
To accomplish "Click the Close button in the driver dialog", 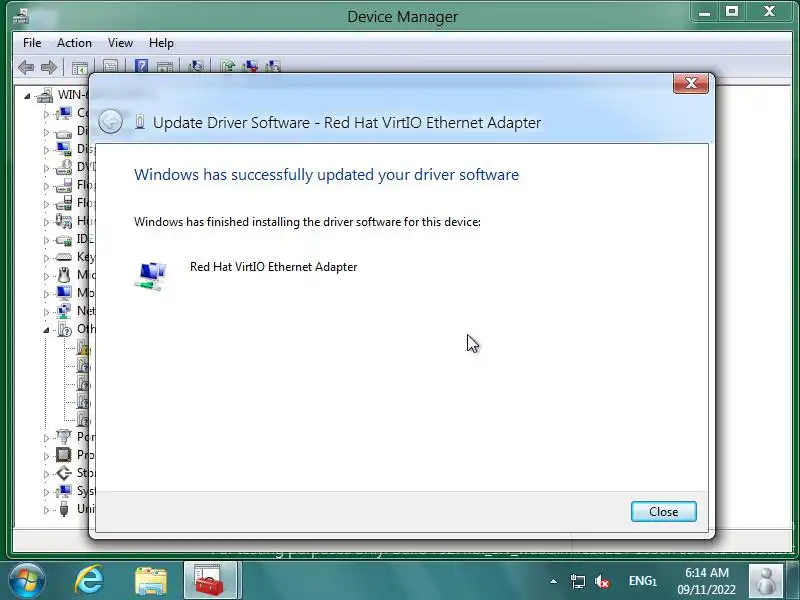I will click(x=663, y=512).
